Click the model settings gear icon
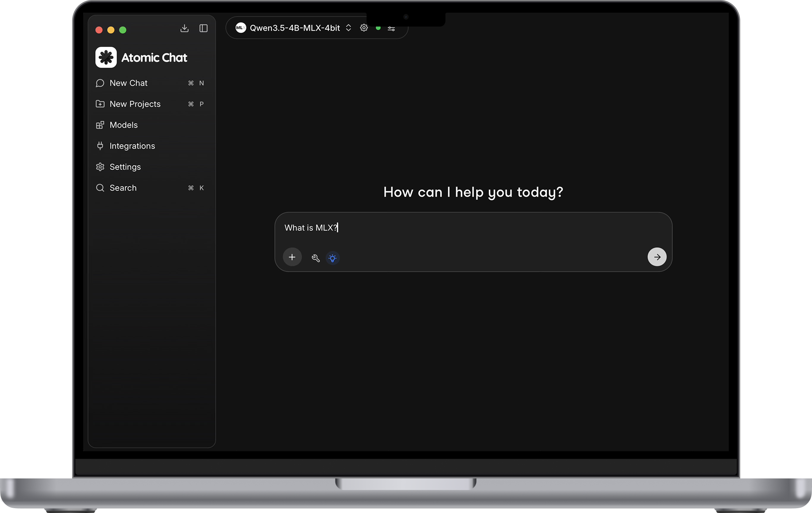Image resolution: width=812 pixels, height=513 pixels. [364, 28]
